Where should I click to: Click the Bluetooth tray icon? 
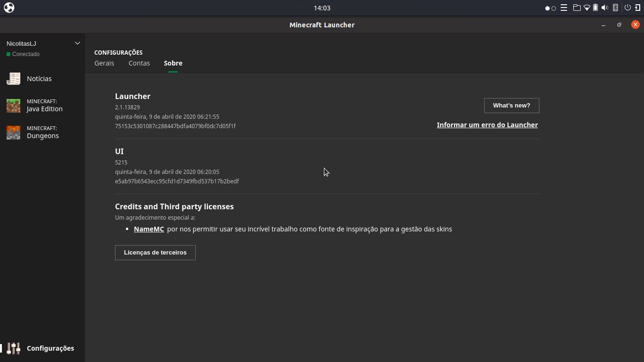tap(615, 8)
